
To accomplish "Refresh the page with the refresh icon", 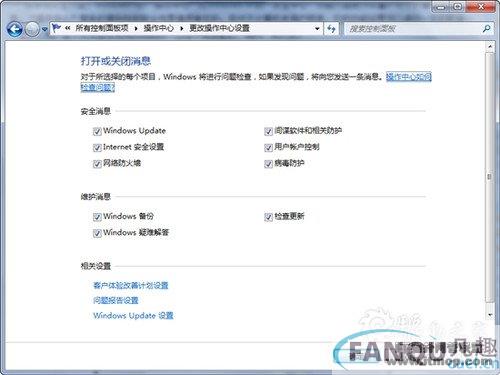I will pos(331,29).
